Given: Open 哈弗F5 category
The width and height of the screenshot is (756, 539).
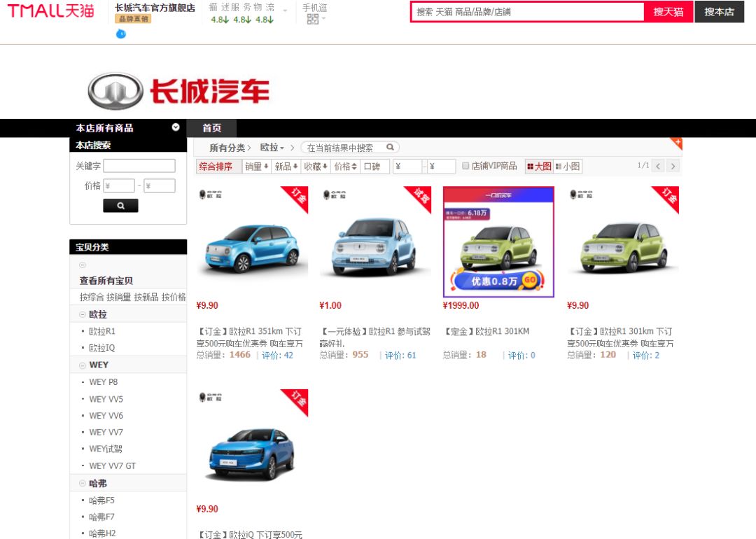Looking at the screenshot, I should coord(101,500).
